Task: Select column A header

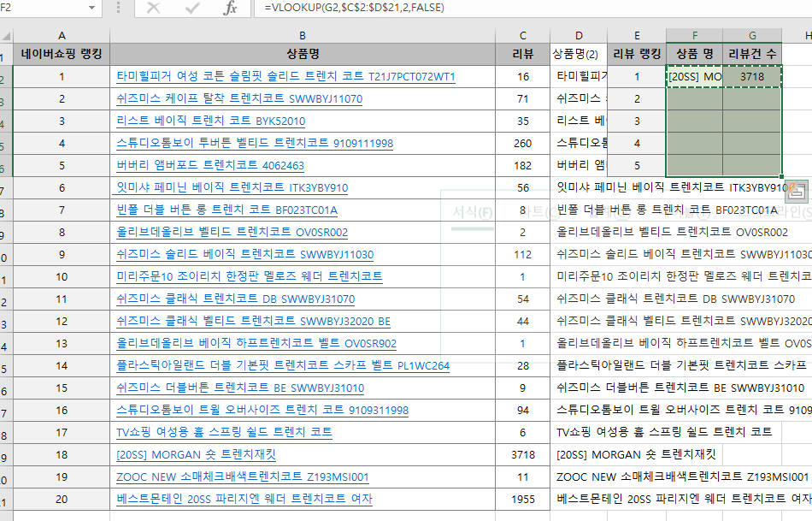Action: 62,36
